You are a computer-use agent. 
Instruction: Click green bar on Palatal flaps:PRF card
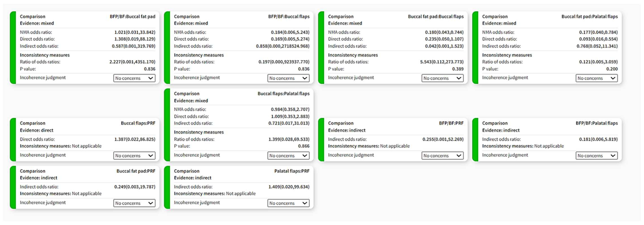167,187
